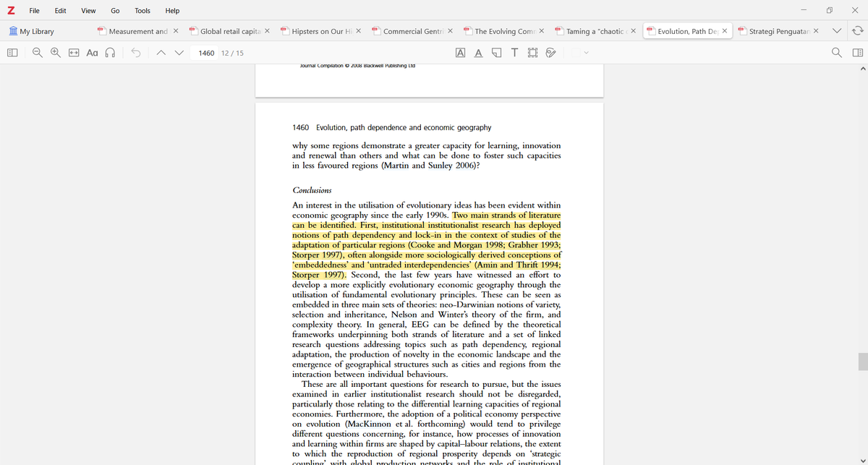Open the File menu
The height and width of the screenshot is (465, 868).
35,11
